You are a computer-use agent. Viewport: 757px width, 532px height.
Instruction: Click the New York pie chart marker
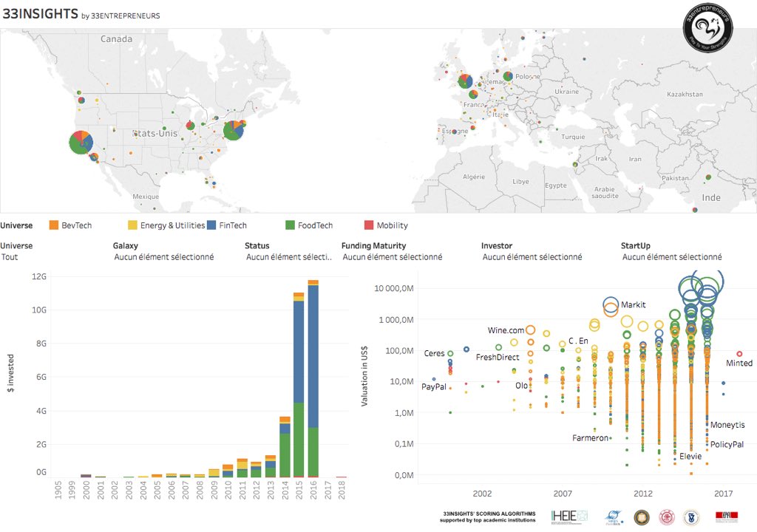click(233, 130)
